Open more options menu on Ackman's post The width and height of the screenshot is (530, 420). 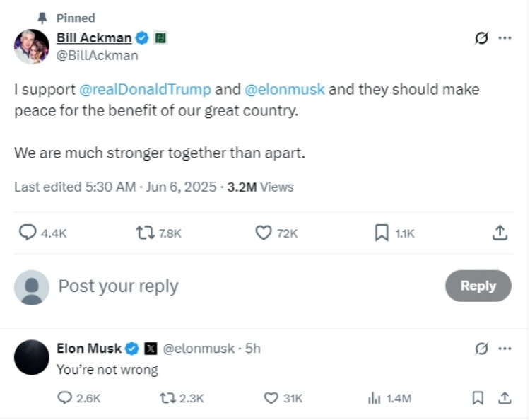tap(505, 39)
